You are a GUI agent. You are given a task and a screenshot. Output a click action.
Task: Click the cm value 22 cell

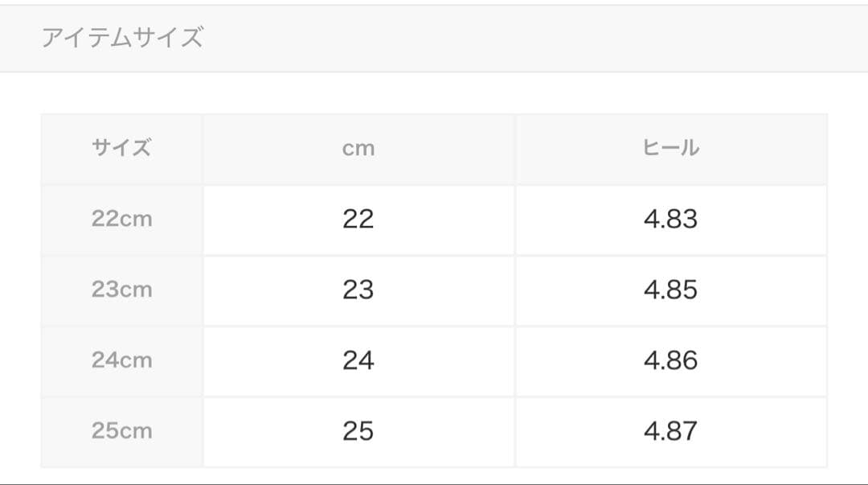click(358, 219)
